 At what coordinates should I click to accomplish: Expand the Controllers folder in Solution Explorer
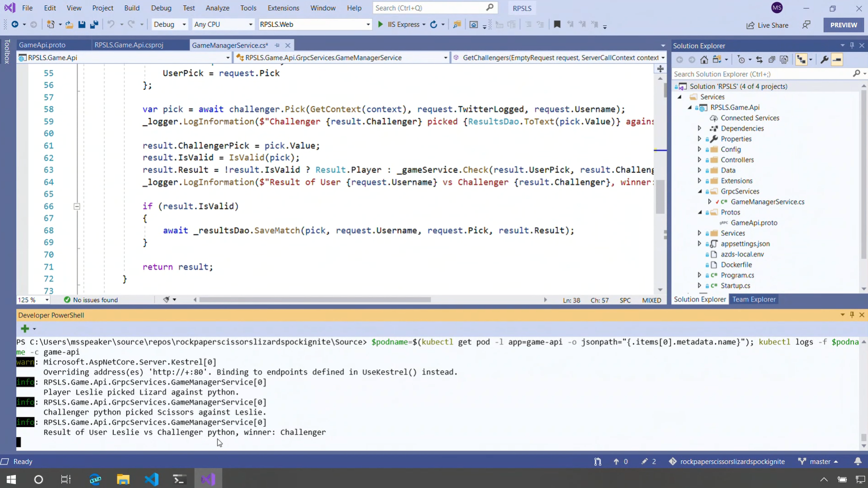700,160
